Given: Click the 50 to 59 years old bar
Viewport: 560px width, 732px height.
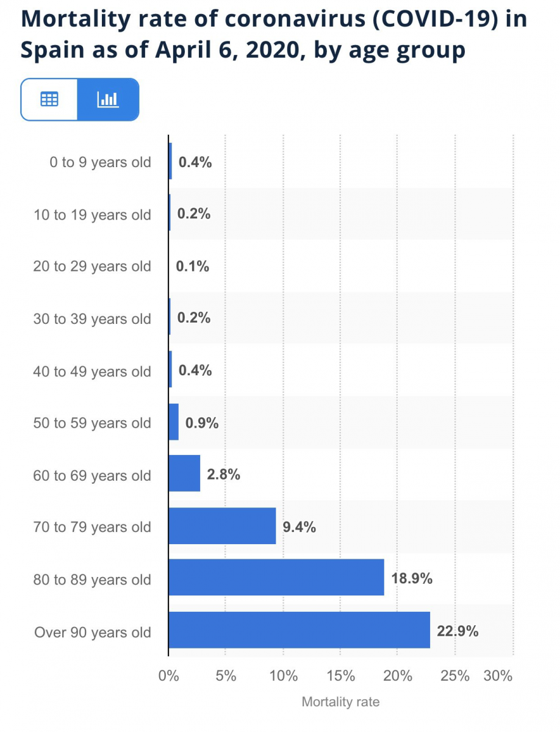Looking at the screenshot, I should click(173, 422).
